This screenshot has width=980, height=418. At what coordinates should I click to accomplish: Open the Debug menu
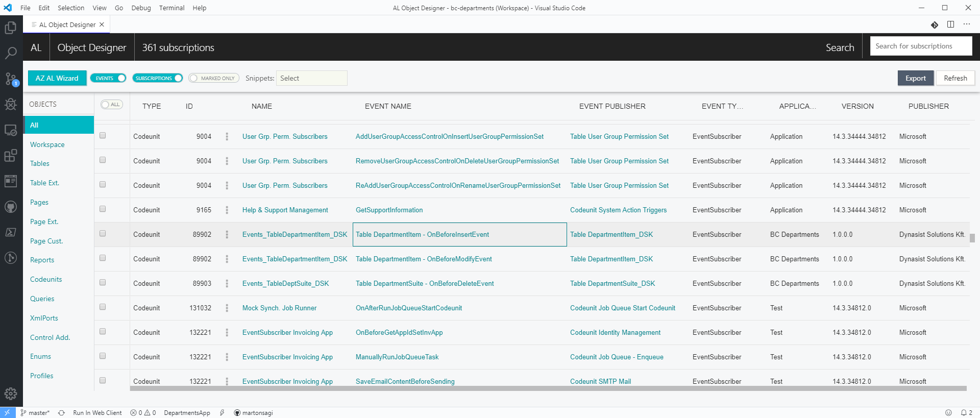point(141,8)
